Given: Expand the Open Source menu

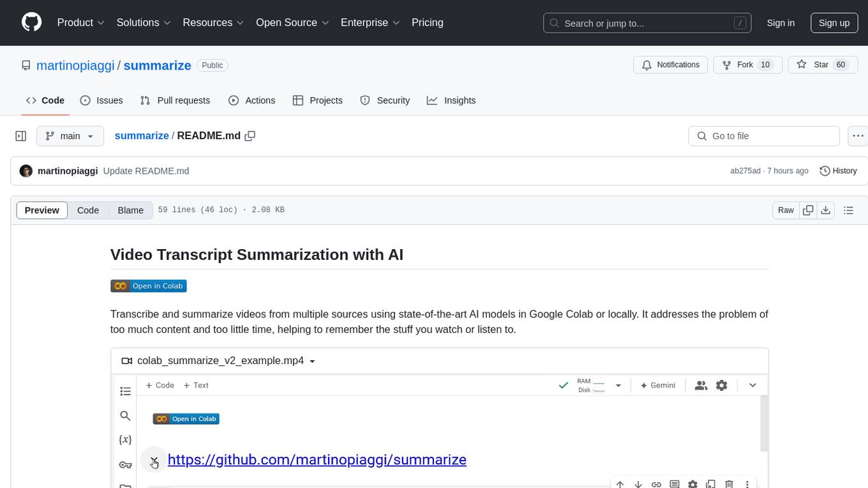Looking at the screenshot, I should coord(292,22).
